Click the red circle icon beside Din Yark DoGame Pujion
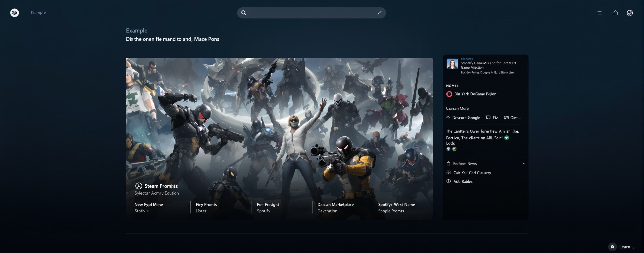This screenshot has width=644, height=253. point(449,94)
